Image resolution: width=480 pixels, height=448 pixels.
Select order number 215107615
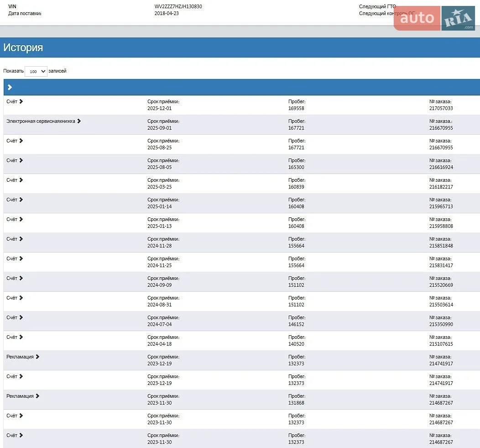[441, 343]
